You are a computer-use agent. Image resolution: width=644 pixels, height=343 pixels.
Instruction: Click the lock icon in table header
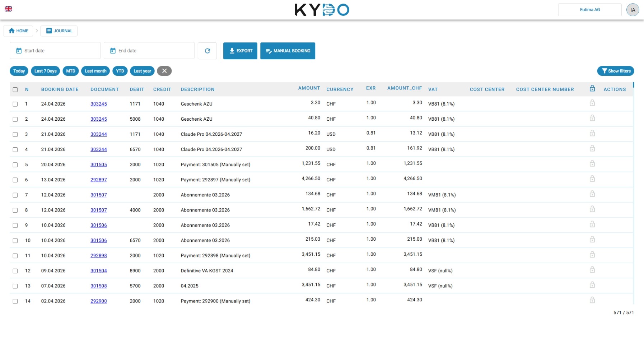(592, 88)
